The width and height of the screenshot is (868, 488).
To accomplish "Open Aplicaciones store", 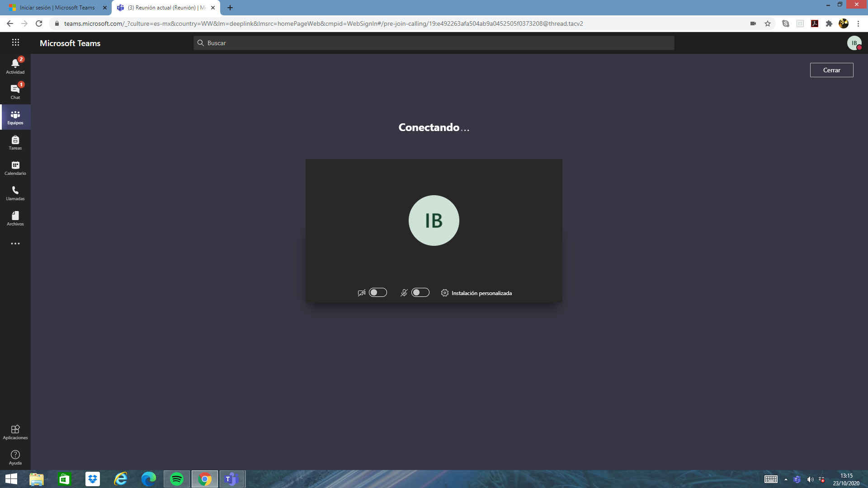I will coord(15,432).
